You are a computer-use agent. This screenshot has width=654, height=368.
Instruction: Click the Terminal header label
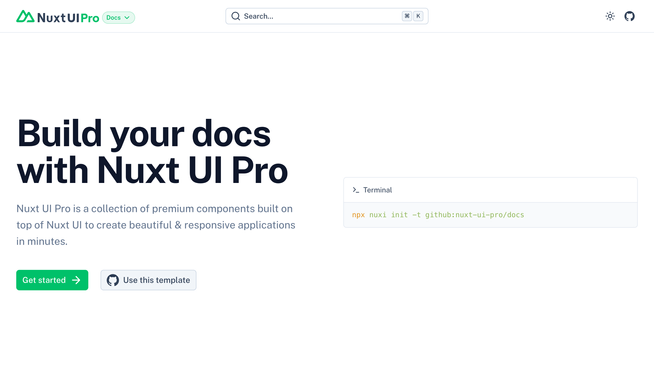click(x=377, y=190)
